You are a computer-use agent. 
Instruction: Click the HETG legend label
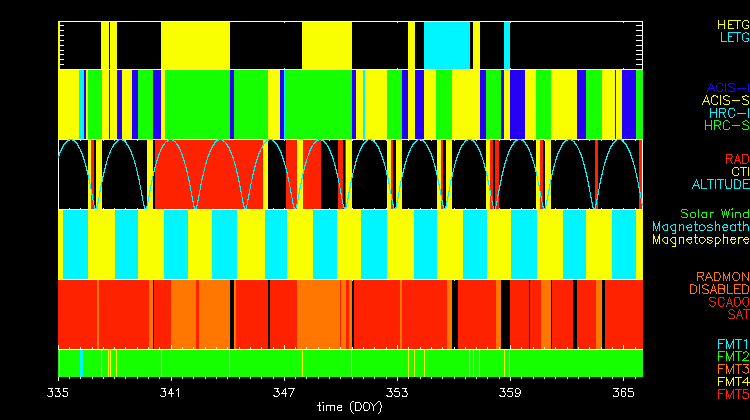click(x=731, y=24)
